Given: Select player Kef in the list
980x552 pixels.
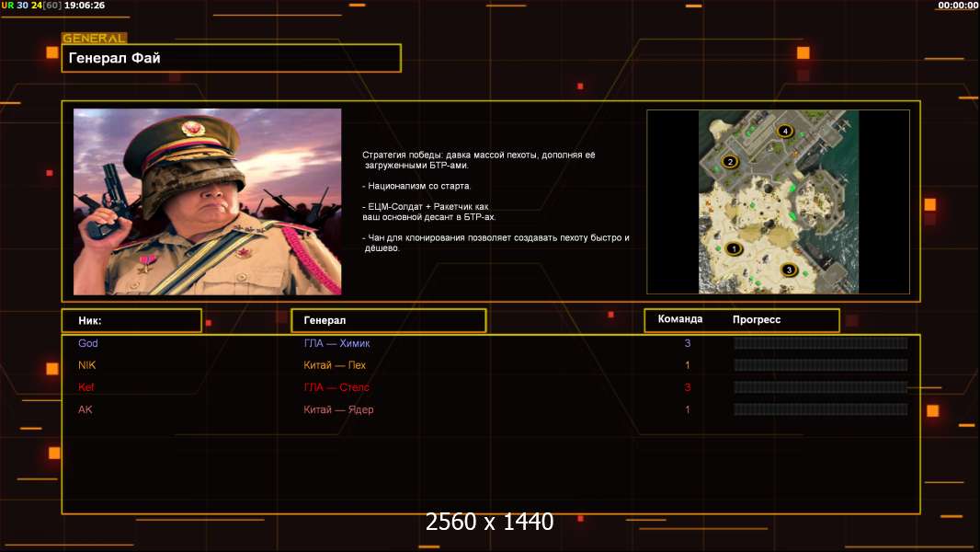Looking at the screenshot, I should pyautogui.click(x=86, y=387).
